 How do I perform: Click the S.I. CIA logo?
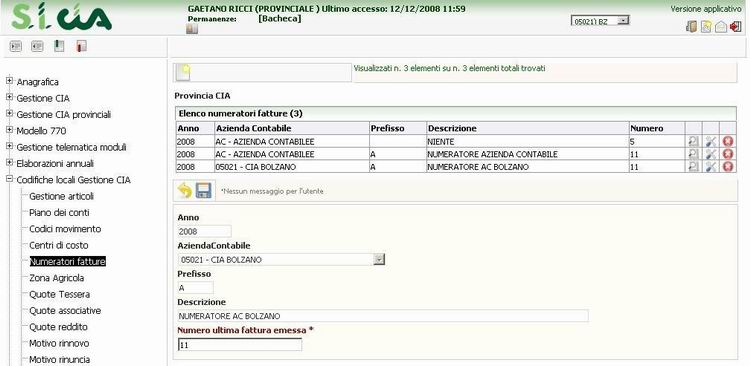(62, 17)
